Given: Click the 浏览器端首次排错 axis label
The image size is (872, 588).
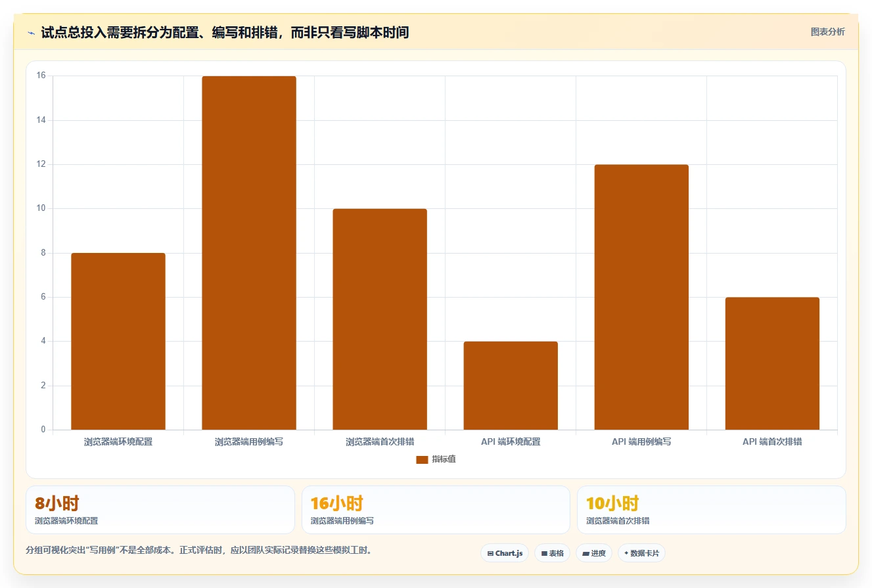Looking at the screenshot, I should point(380,441).
